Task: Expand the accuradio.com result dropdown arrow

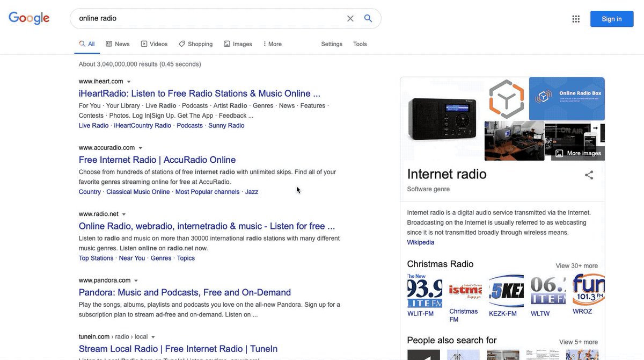Action: click(x=141, y=148)
